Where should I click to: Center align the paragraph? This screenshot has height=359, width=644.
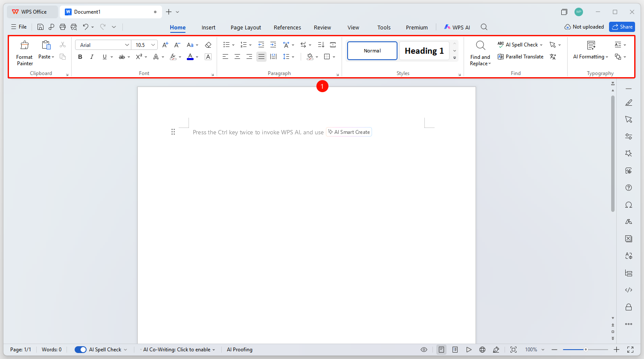[237, 57]
